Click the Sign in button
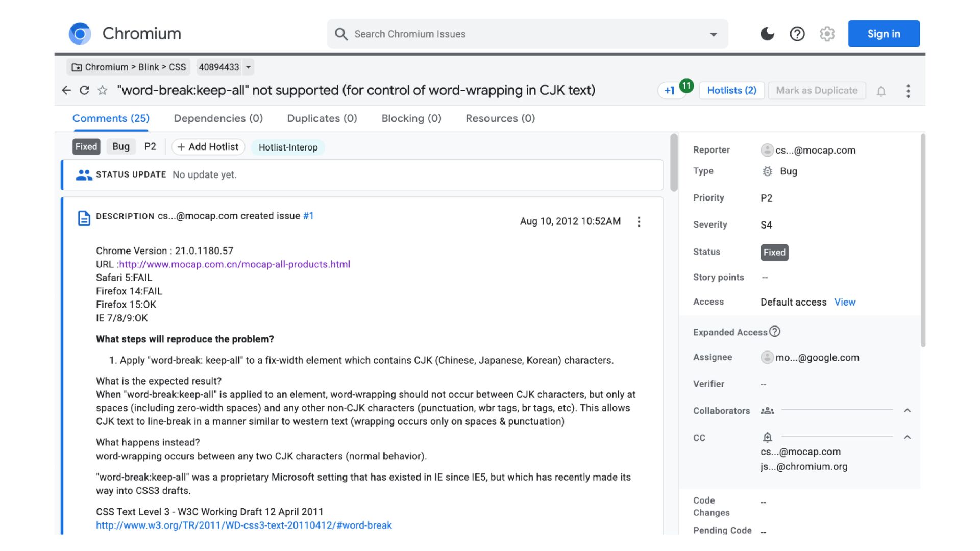The width and height of the screenshot is (980, 551). 884,34
